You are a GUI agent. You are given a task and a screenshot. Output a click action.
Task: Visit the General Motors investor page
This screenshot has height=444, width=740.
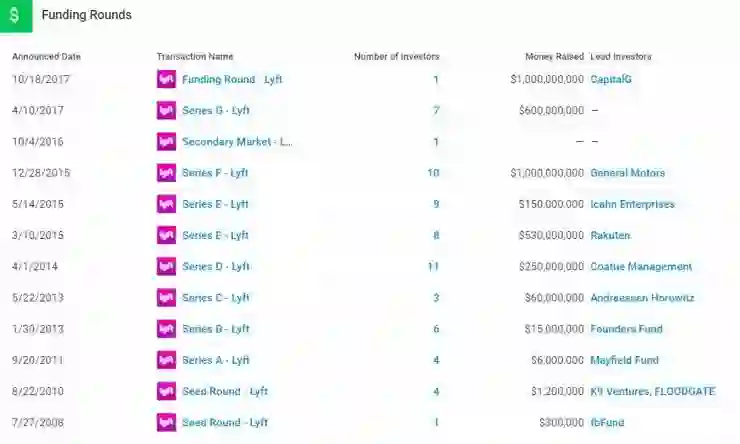pos(627,173)
